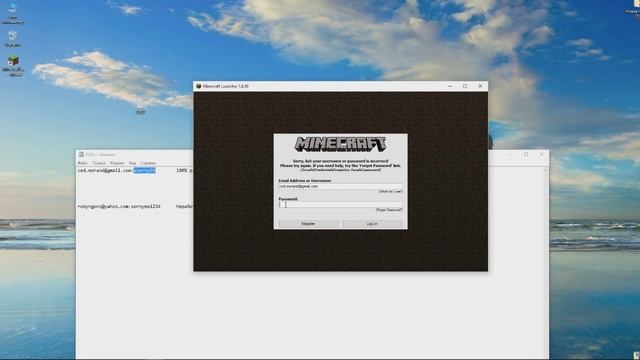Select the Recycle Bin desktop icon

point(13,39)
